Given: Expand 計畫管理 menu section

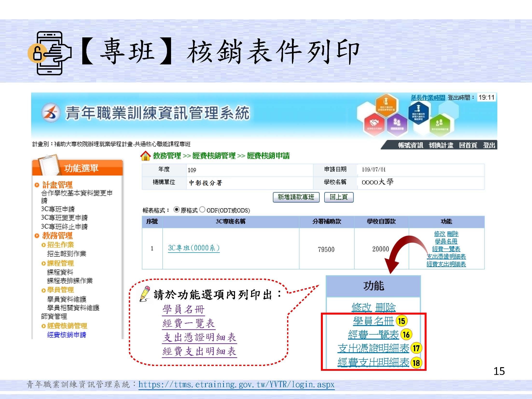Looking at the screenshot, I should click(57, 185).
